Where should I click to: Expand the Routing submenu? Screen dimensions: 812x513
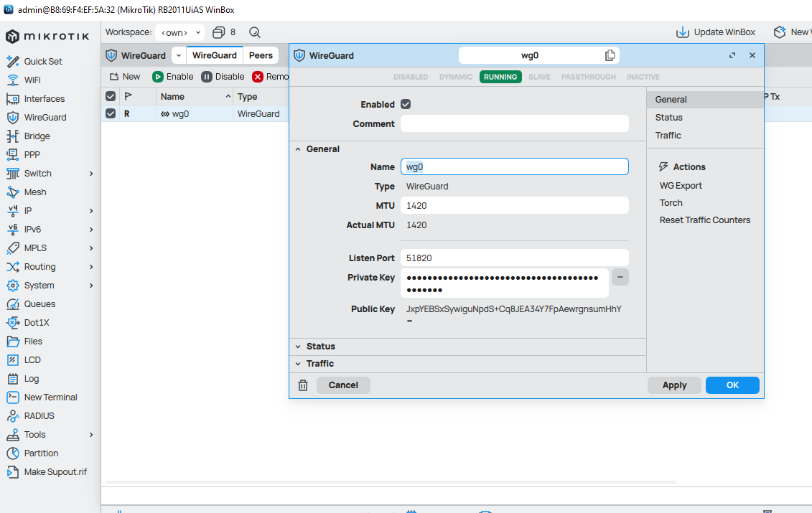tap(91, 267)
